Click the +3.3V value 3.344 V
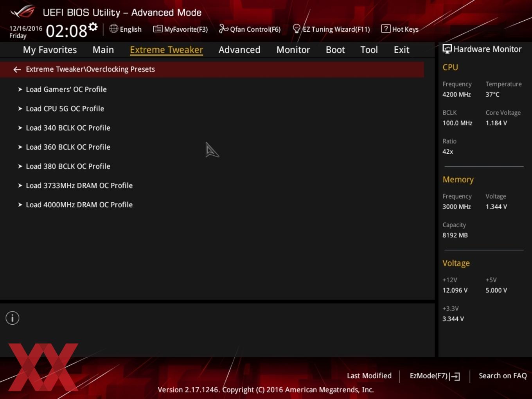Screen dimensions: 532x399 (453, 319)
